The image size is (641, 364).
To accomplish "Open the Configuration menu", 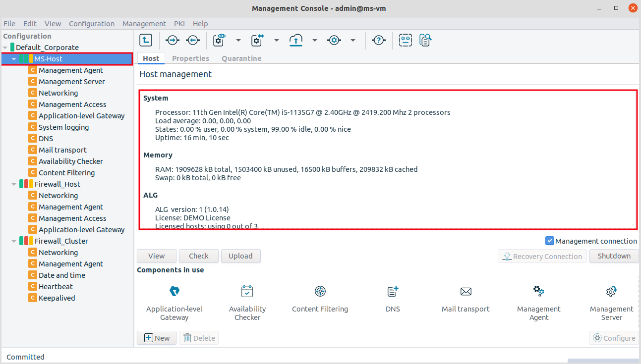I will [x=92, y=23].
